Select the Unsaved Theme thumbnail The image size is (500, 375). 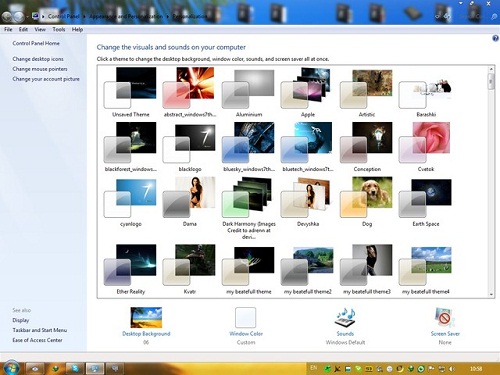coord(130,88)
